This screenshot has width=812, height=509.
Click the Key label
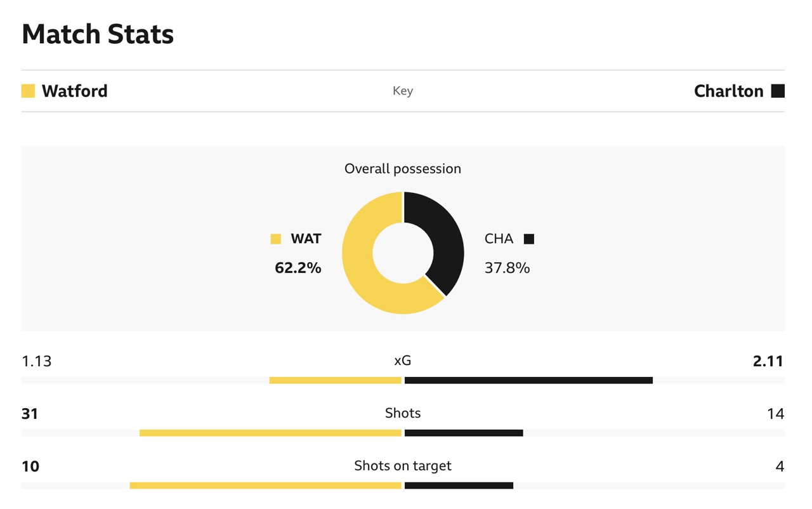pos(403,91)
